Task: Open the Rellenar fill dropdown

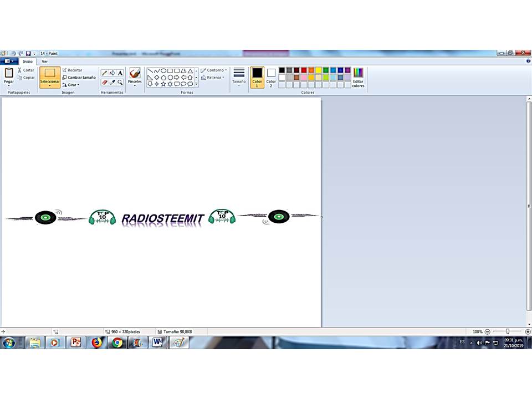Action: (x=213, y=78)
